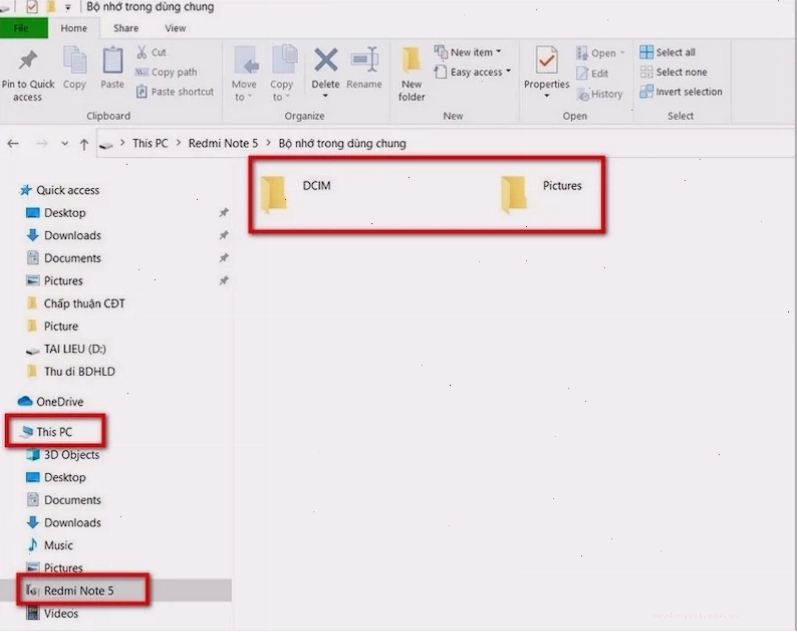Select Pictures under This PC
Image resolution: width=797 pixels, height=632 pixels.
[54, 568]
